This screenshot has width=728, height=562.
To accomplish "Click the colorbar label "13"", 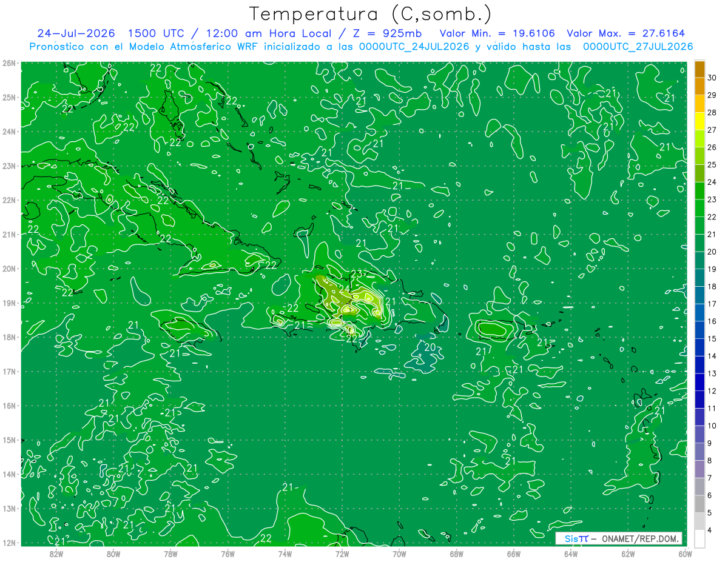I will click(712, 373).
